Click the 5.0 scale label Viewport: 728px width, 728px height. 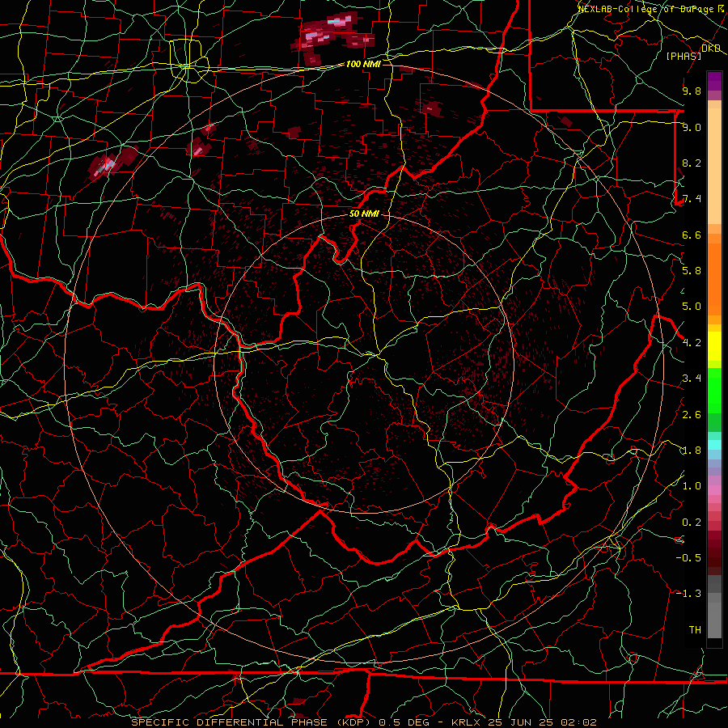[692, 307]
